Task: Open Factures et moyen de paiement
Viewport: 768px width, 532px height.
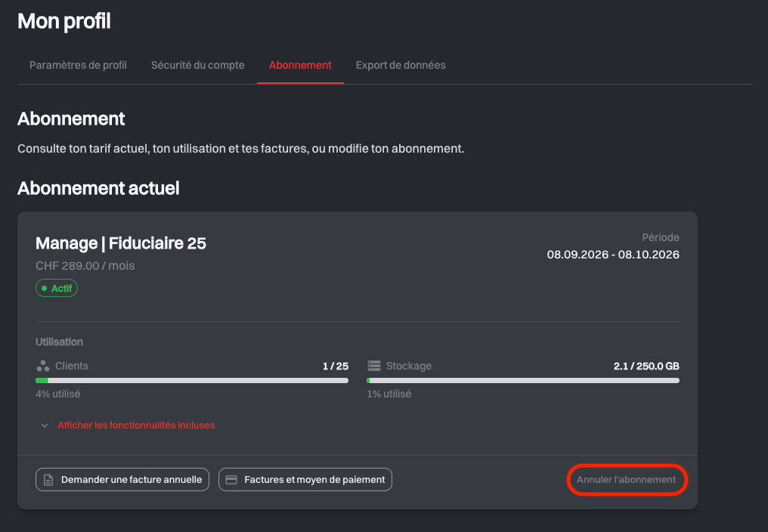Action: 305,480
